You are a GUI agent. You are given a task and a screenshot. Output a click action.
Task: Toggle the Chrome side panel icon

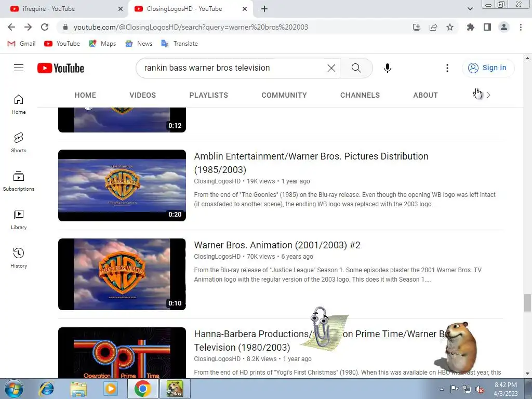point(487,27)
